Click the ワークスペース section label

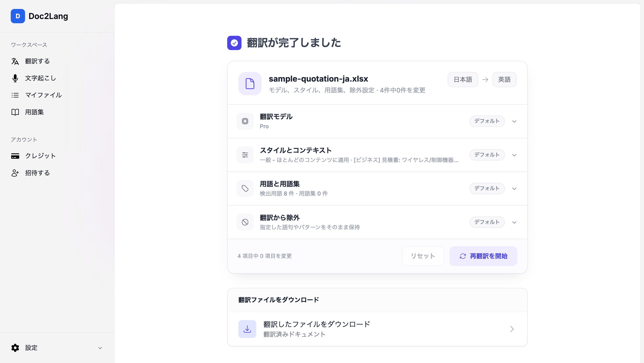[29, 45]
